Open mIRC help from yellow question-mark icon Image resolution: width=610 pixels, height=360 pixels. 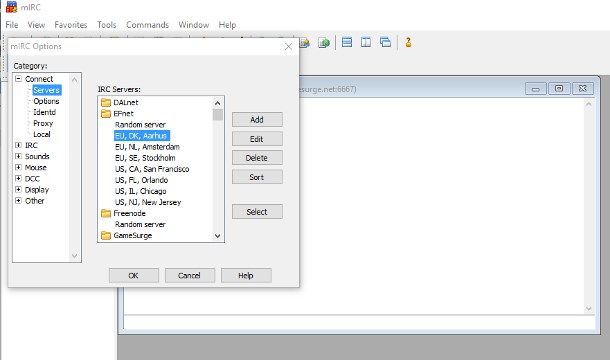point(408,42)
